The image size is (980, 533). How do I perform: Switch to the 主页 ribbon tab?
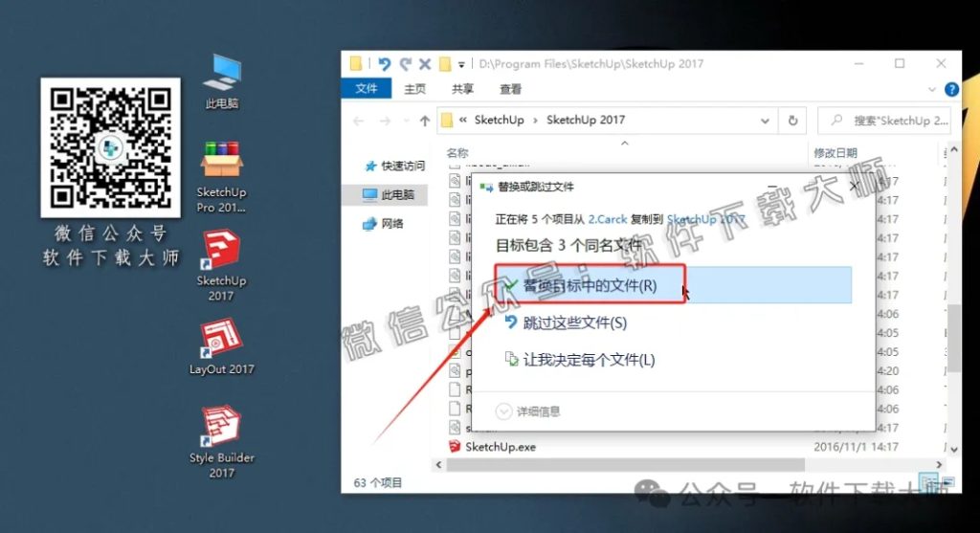(x=414, y=89)
